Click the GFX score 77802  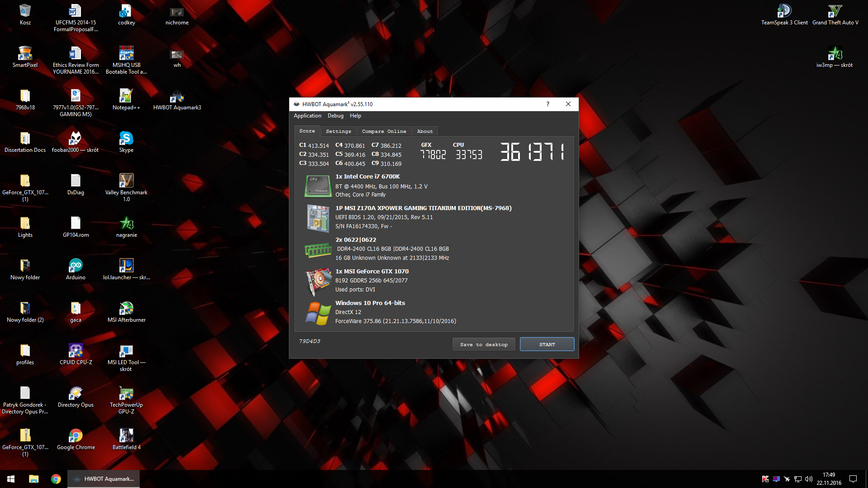pyautogui.click(x=433, y=155)
